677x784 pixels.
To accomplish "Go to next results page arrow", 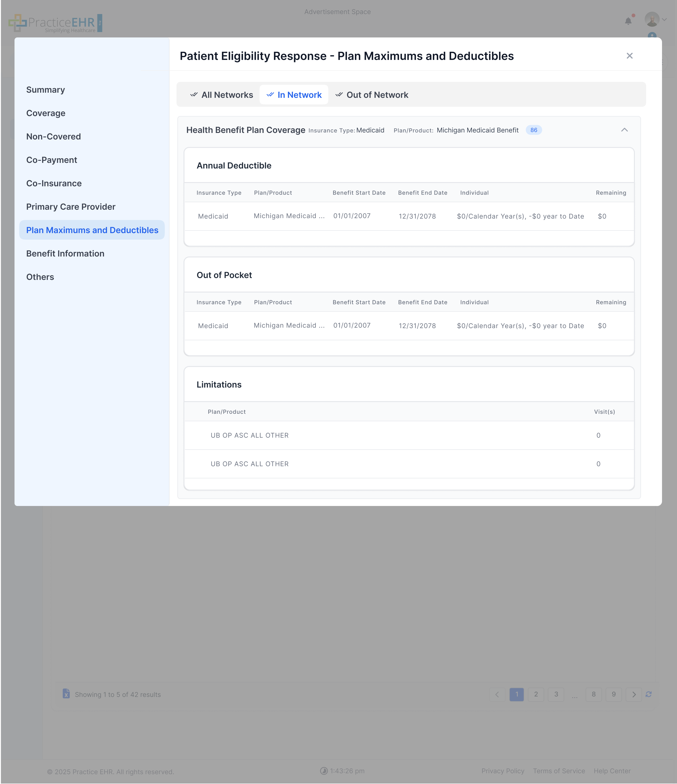I will coord(634,694).
